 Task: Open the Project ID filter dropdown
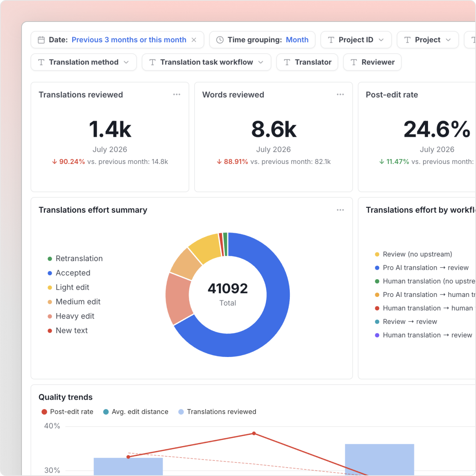pyautogui.click(x=356, y=40)
